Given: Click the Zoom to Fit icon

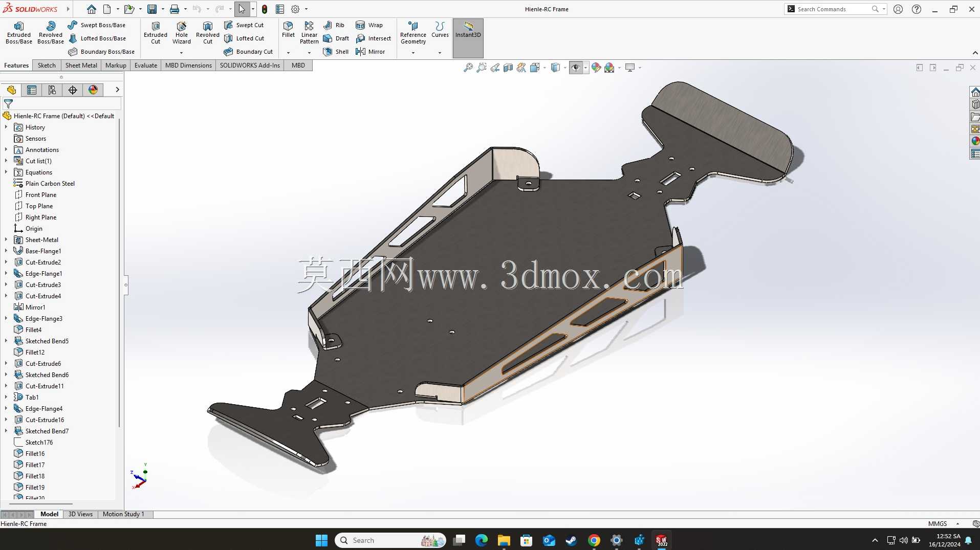Looking at the screenshot, I should coord(468,68).
